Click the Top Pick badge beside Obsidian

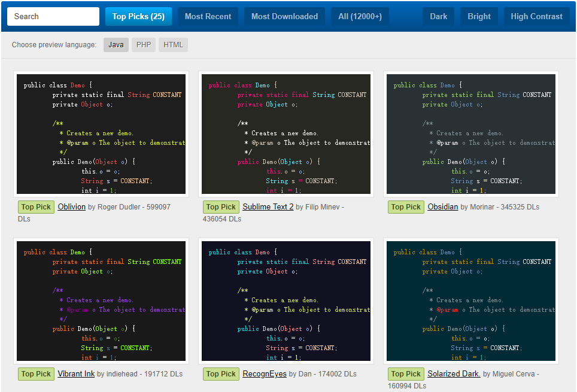tap(406, 207)
